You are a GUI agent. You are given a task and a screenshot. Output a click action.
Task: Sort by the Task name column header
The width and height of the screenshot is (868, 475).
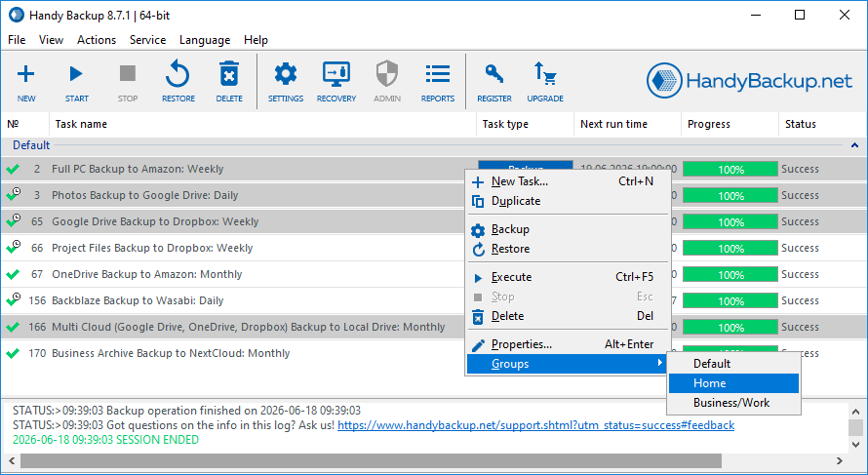tap(263, 124)
